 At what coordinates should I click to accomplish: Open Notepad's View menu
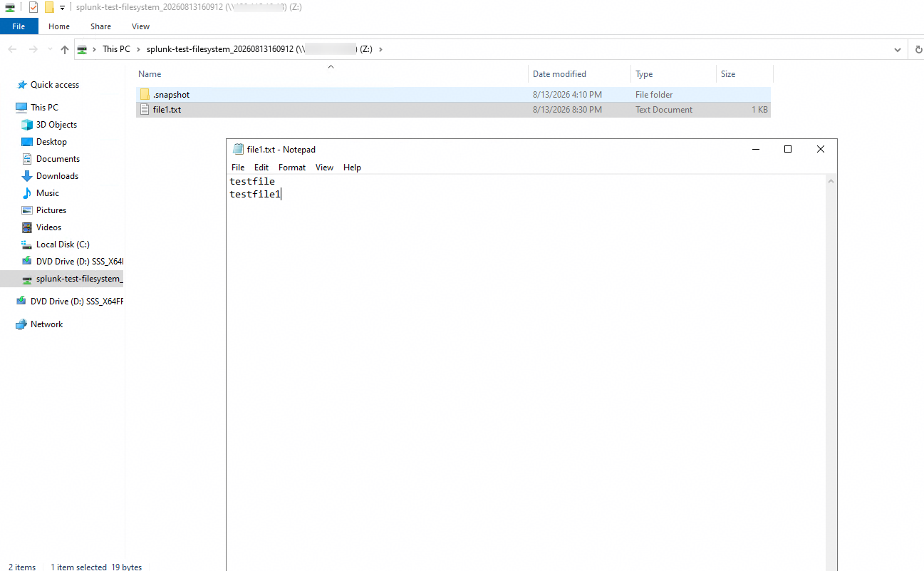pos(325,168)
